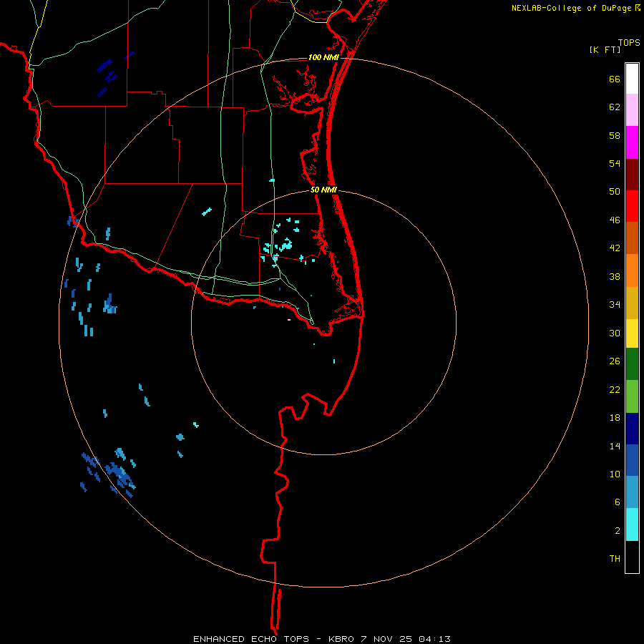
Task: Click the "46" legend value
Action: 615,220
